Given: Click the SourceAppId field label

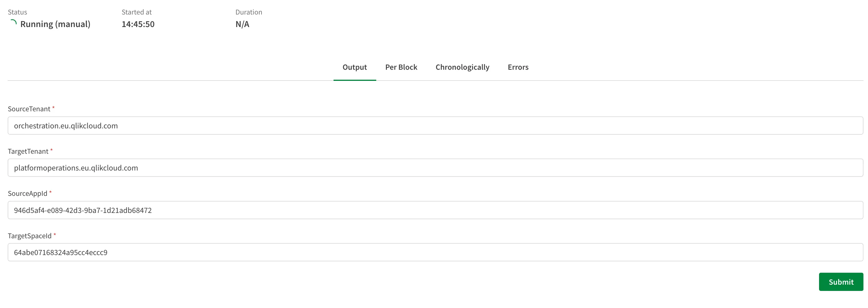Looking at the screenshot, I should [28, 194].
